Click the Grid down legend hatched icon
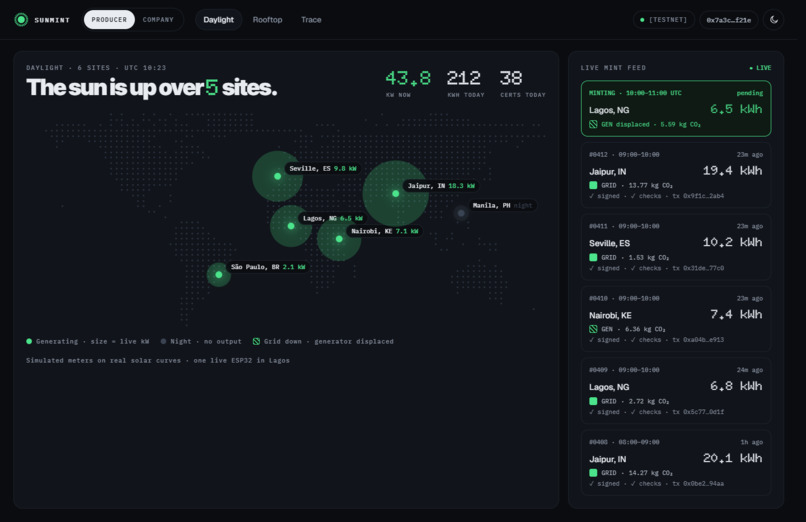The height and width of the screenshot is (522, 806). click(x=256, y=341)
